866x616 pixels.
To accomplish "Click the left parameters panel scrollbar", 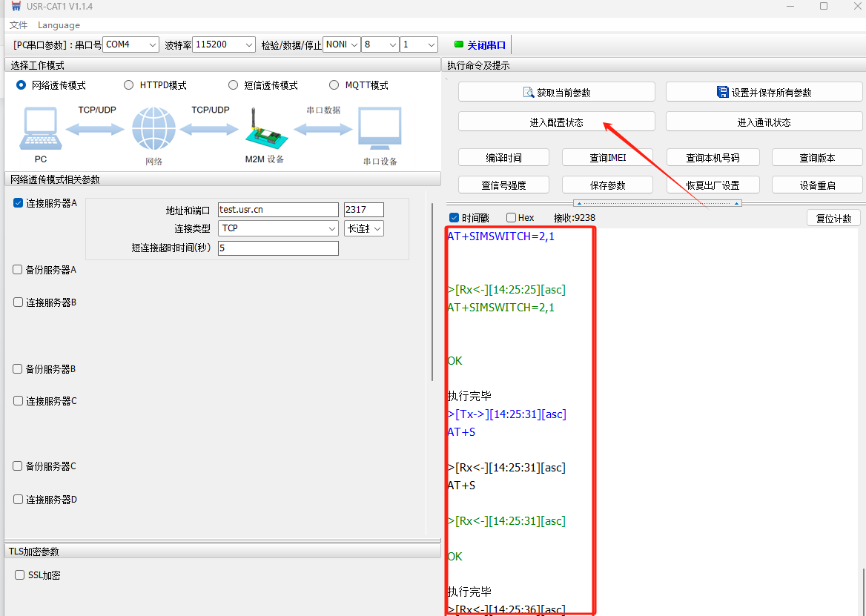I will (432, 293).
